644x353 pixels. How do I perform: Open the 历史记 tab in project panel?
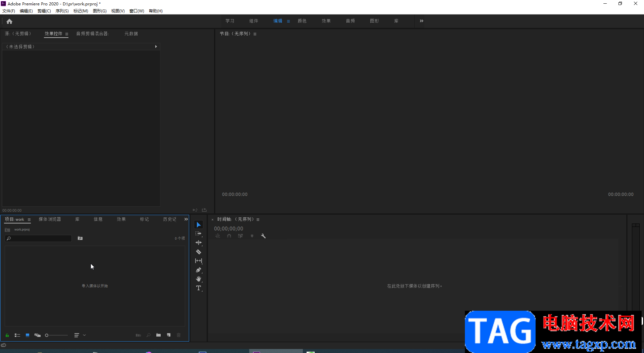coord(169,219)
